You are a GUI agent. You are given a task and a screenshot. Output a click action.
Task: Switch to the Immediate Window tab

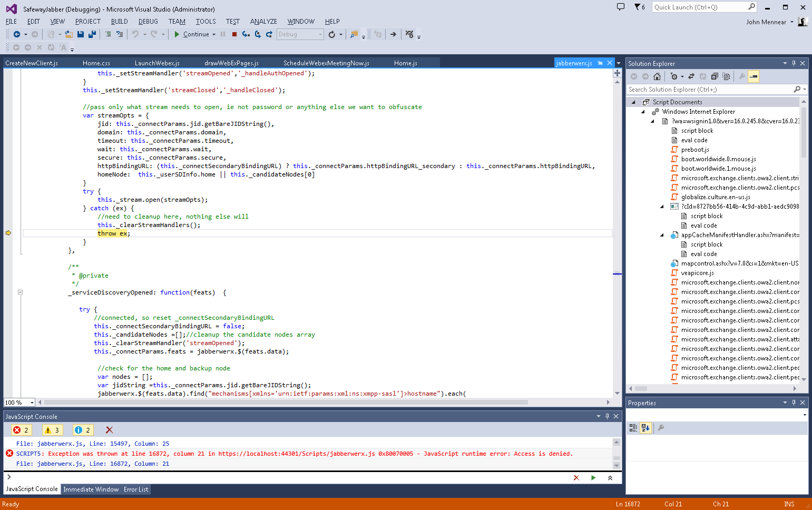(x=91, y=489)
